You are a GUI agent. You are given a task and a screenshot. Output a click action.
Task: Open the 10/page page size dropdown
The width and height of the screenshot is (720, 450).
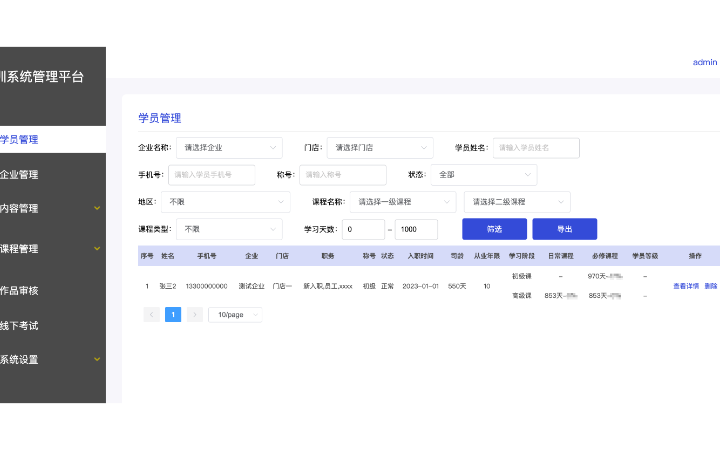pyautogui.click(x=235, y=315)
